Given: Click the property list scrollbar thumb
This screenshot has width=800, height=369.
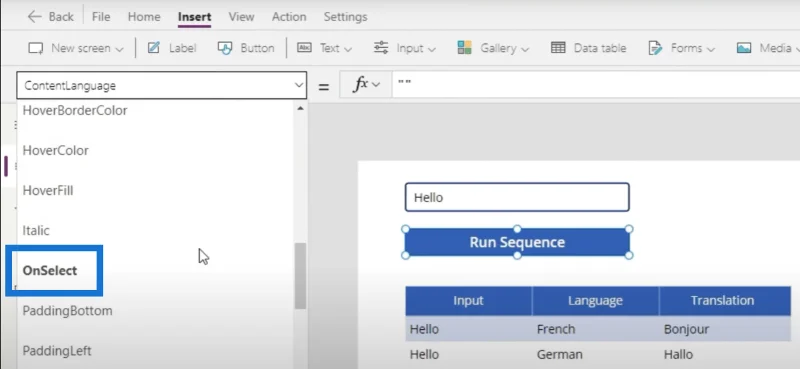Looking at the screenshot, I should tap(301, 276).
